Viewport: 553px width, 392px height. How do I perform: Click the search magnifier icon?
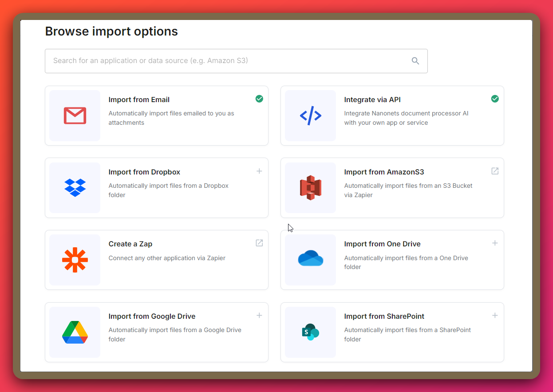point(415,61)
